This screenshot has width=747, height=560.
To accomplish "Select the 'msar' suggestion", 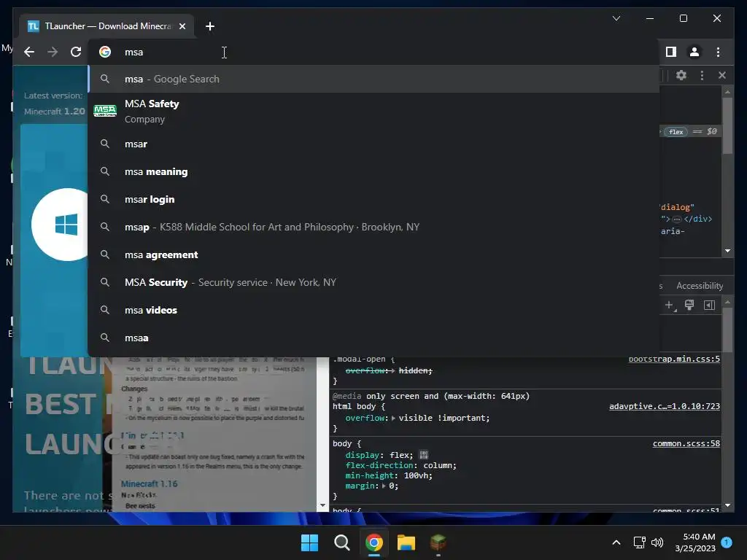I will click(374, 144).
